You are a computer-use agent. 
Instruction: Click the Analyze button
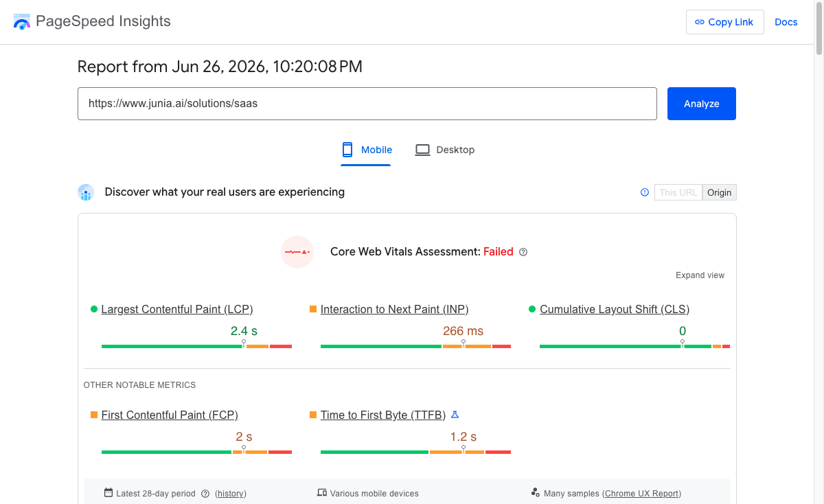pyautogui.click(x=701, y=104)
